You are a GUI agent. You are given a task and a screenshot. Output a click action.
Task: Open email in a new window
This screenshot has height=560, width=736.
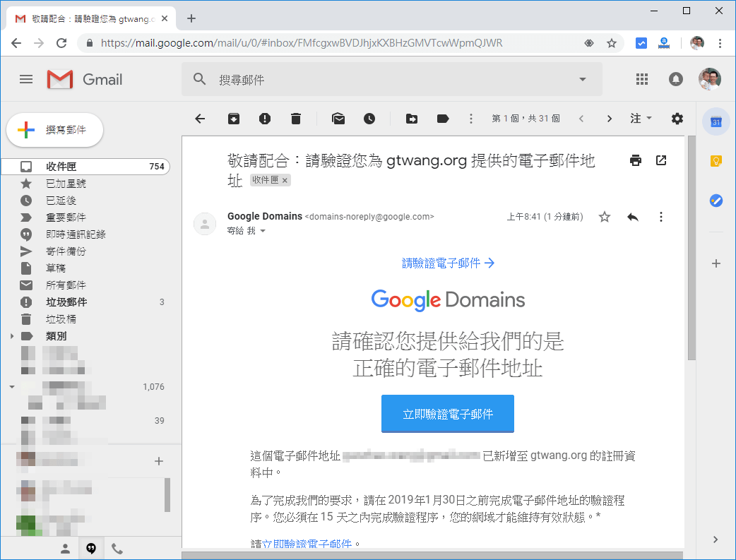click(660, 160)
